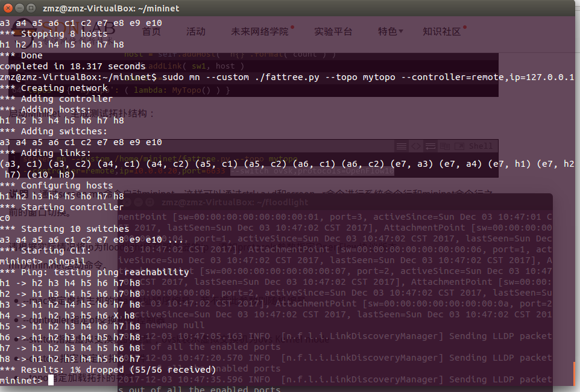
Task: Click the 'mininet> pingall' command line
Action: click(43, 261)
